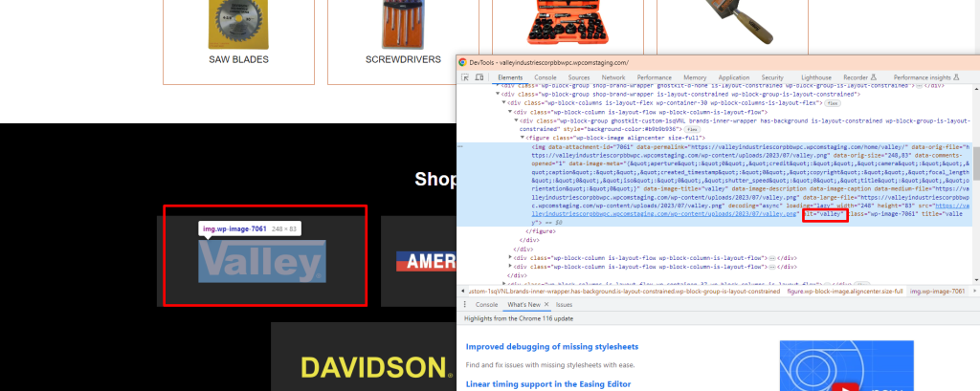
Task: Toggle the device toolbar icon
Action: tap(479, 77)
